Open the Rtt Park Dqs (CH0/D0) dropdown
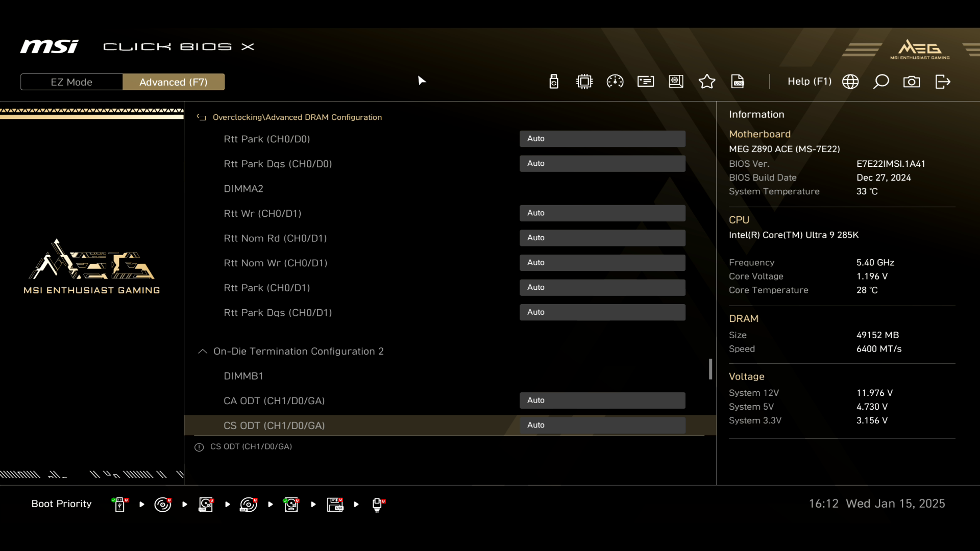Image resolution: width=980 pixels, height=551 pixels. [x=602, y=164]
